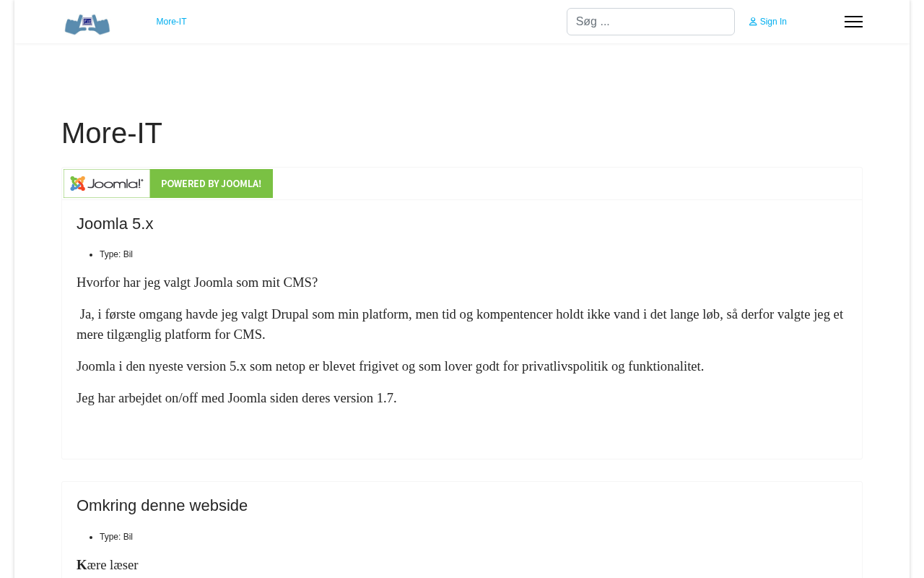Click the Joomla logo image
Screen dimensions: 924x578
(107, 184)
